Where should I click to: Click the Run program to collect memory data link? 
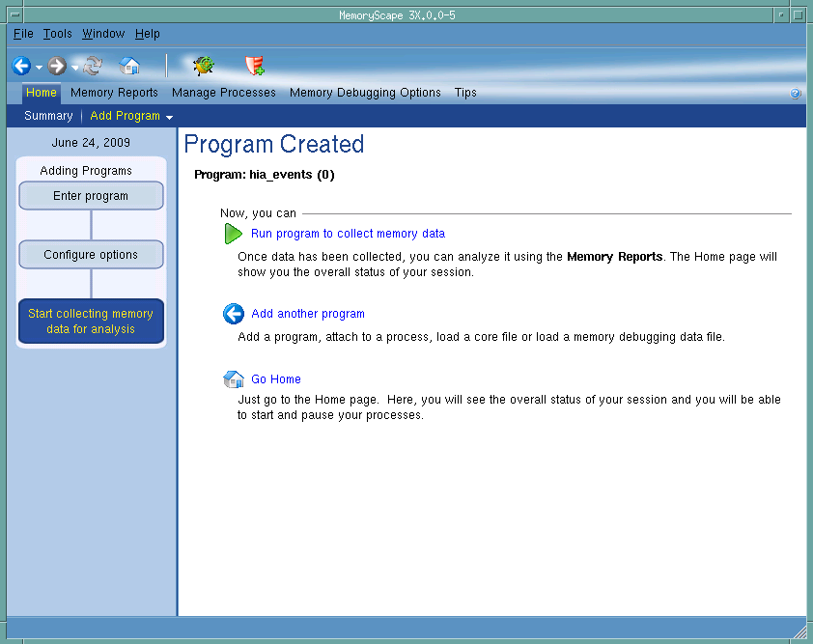[x=348, y=234]
